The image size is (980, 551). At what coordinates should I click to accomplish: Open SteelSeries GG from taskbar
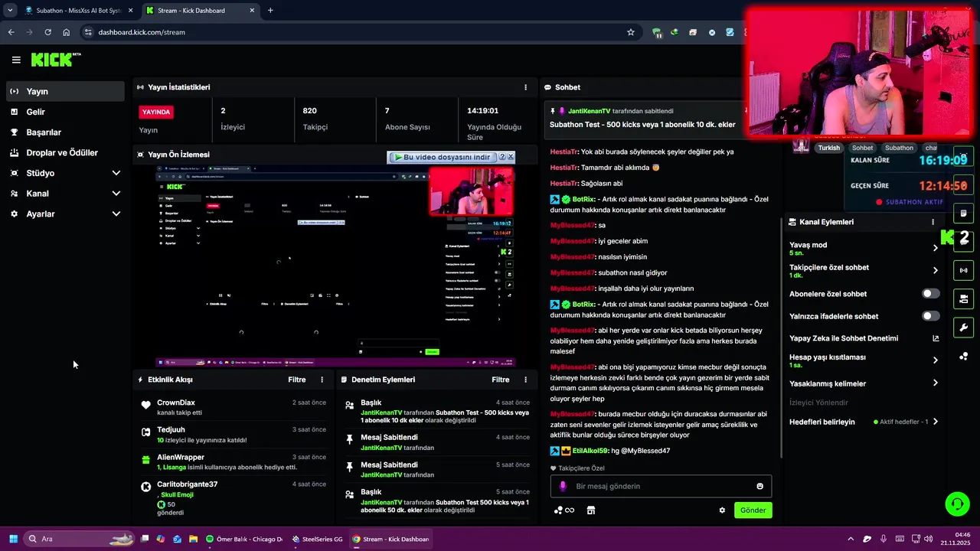(x=317, y=539)
